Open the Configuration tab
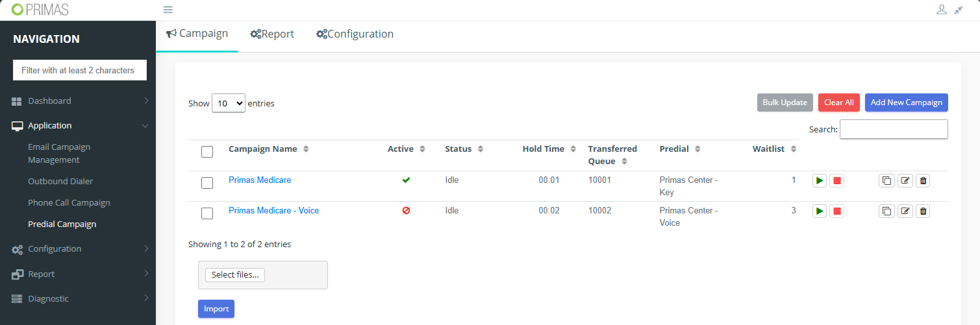Viewport: 980px width, 325px height. pyautogui.click(x=355, y=34)
